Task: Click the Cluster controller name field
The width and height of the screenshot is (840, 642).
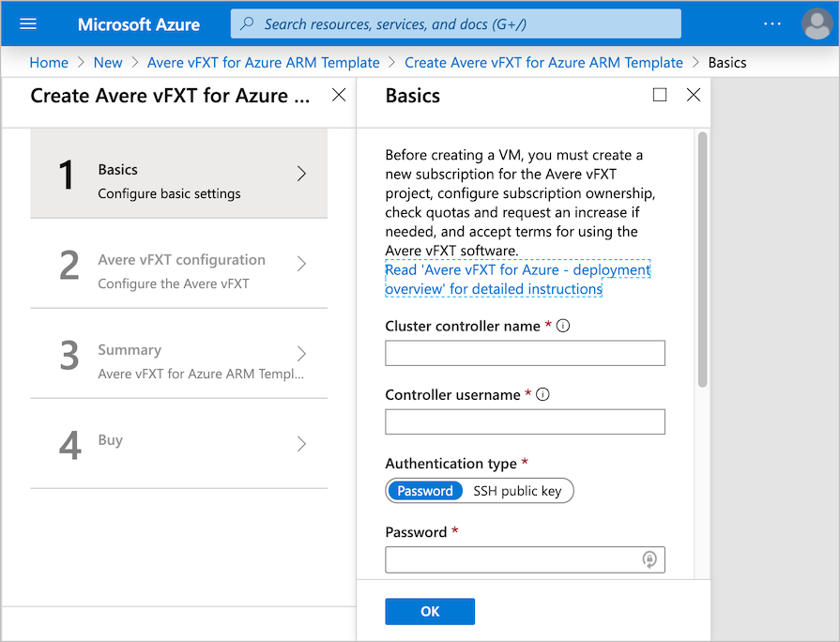Action: coord(525,353)
